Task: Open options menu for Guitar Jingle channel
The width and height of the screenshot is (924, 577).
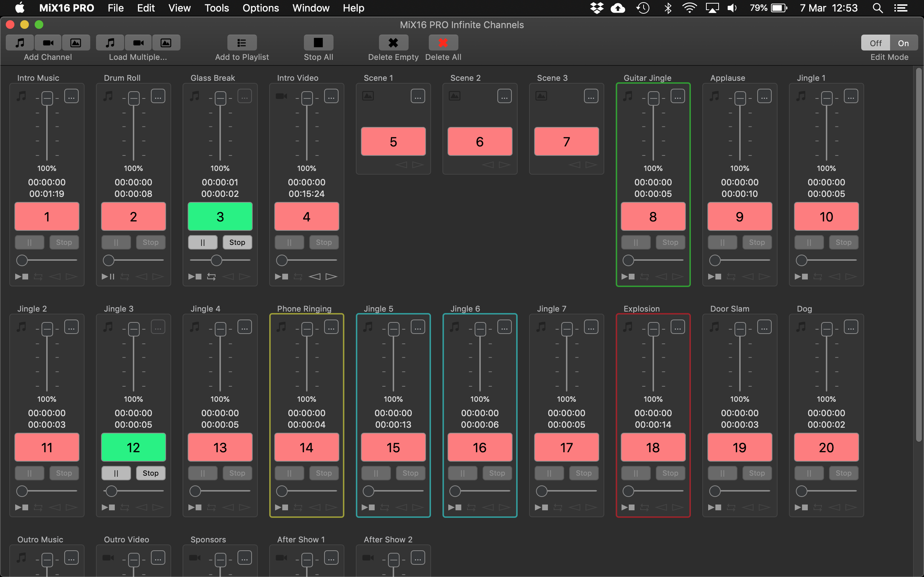Action: pos(678,97)
